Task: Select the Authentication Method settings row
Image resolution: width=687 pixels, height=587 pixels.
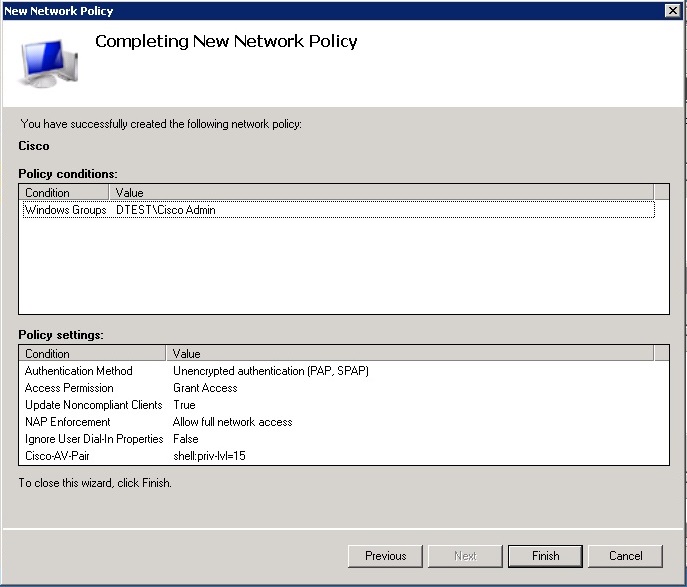Action: [78, 371]
